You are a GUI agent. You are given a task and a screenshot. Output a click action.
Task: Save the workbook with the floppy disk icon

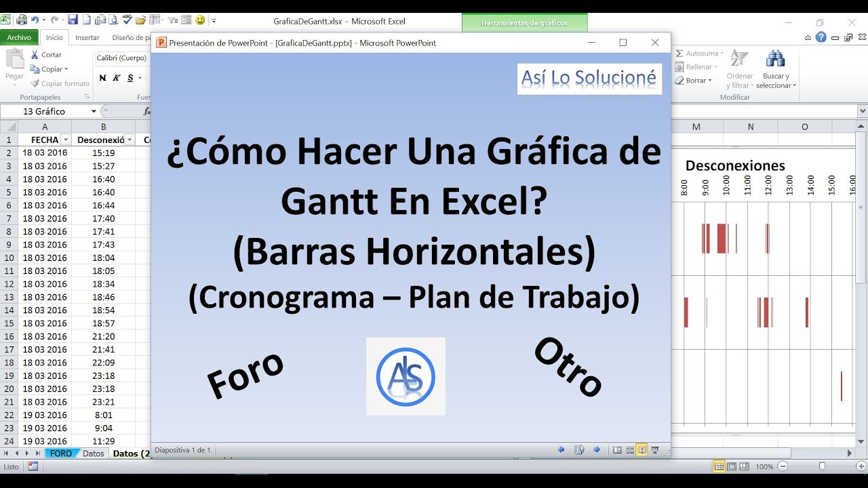(73, 20)
